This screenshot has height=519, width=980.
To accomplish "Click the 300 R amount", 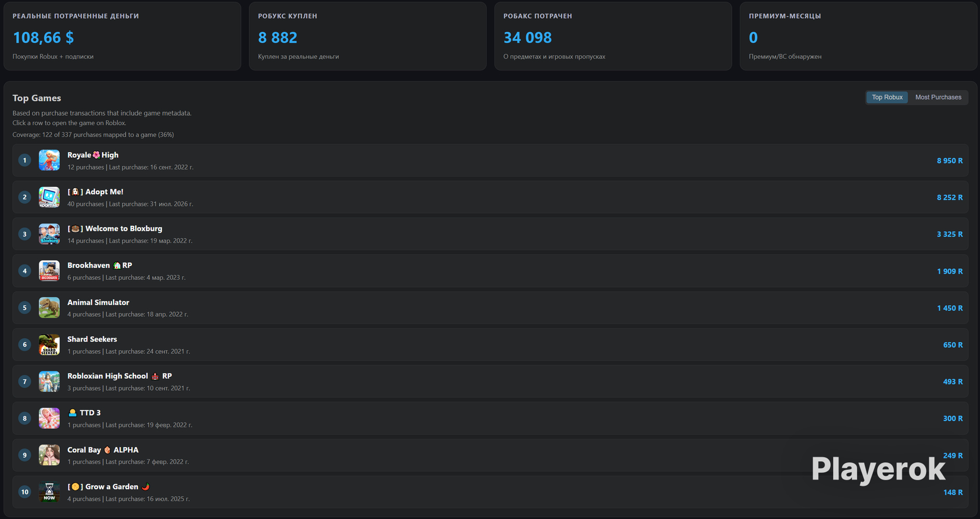I will 953,419.
